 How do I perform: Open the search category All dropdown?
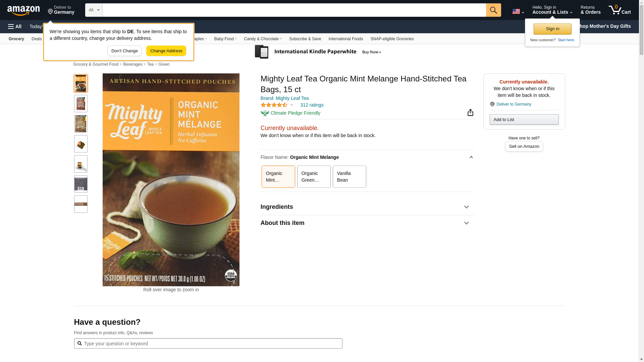[x=94, y=10]
